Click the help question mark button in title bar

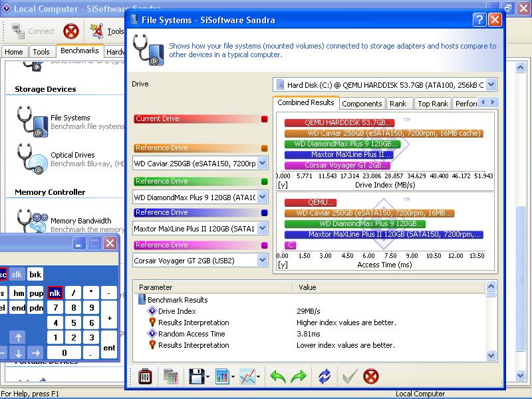tap(479, 20)
